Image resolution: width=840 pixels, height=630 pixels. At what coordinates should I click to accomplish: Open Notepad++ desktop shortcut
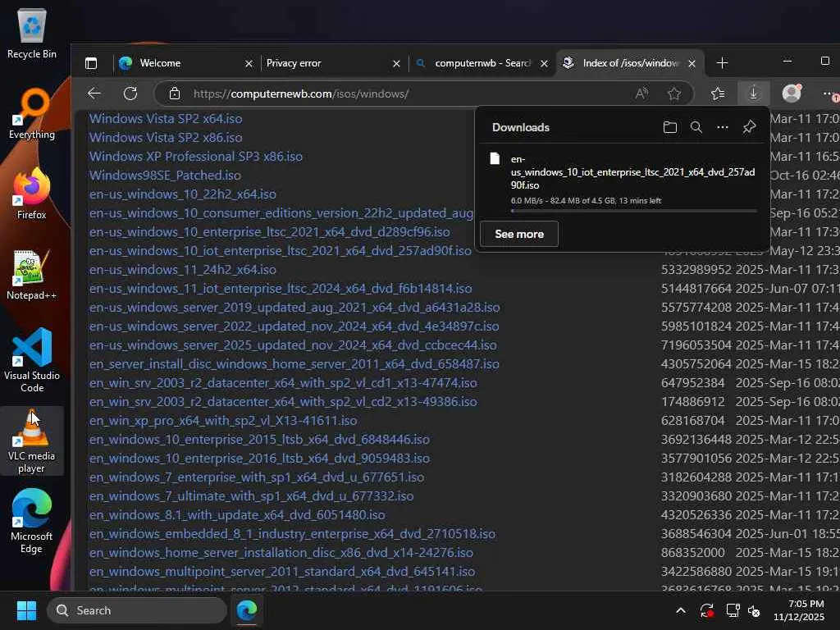point(32,275)
